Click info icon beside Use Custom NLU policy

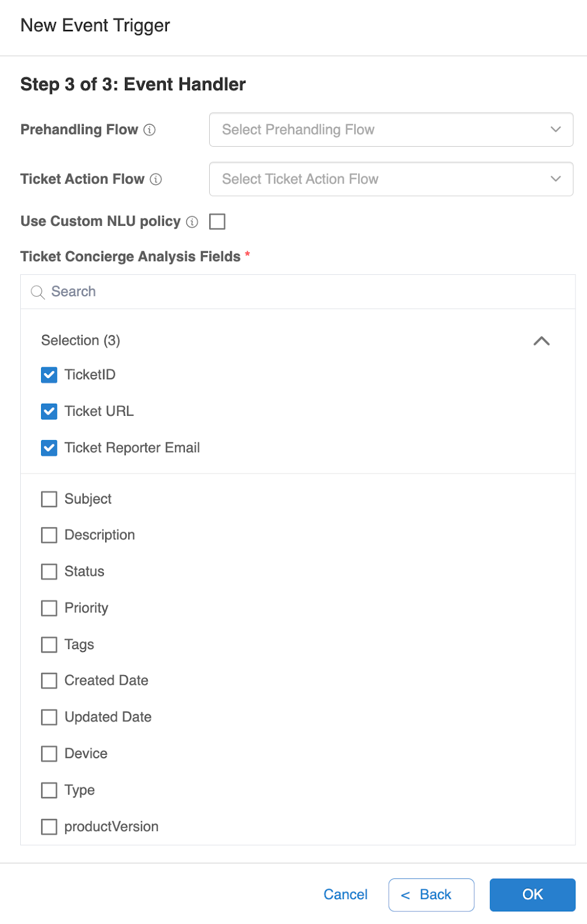(x=192, y=222)
